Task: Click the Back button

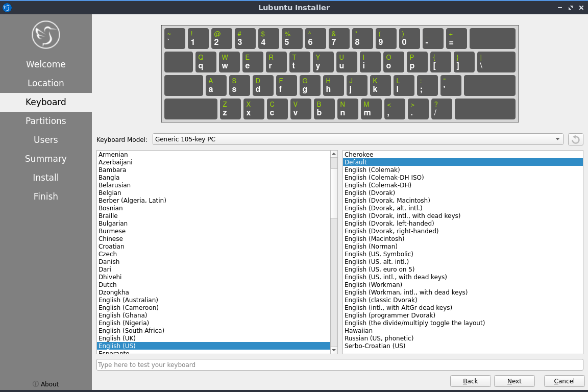Action: click(470, 381)
